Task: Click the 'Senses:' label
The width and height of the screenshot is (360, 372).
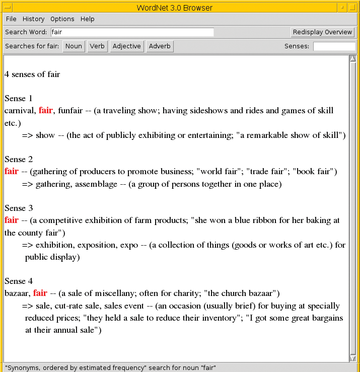Action: pyautogui.click(x=297, y=46)
